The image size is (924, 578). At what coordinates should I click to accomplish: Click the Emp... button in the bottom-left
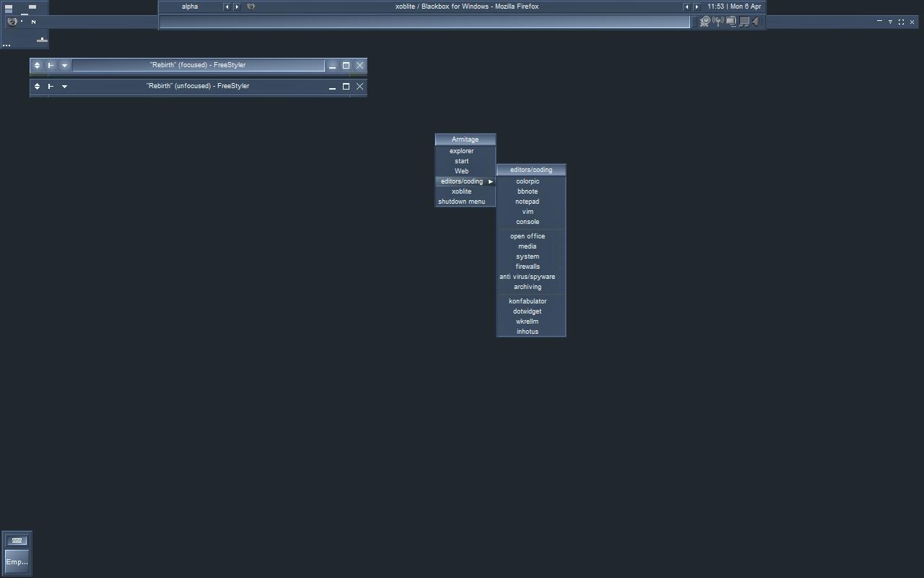point(17,561)
